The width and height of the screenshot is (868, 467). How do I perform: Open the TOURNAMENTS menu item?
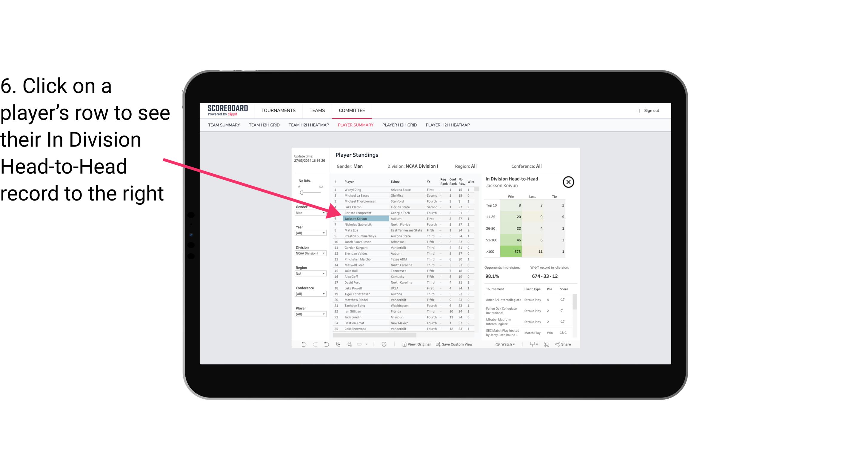click(278, 110)
